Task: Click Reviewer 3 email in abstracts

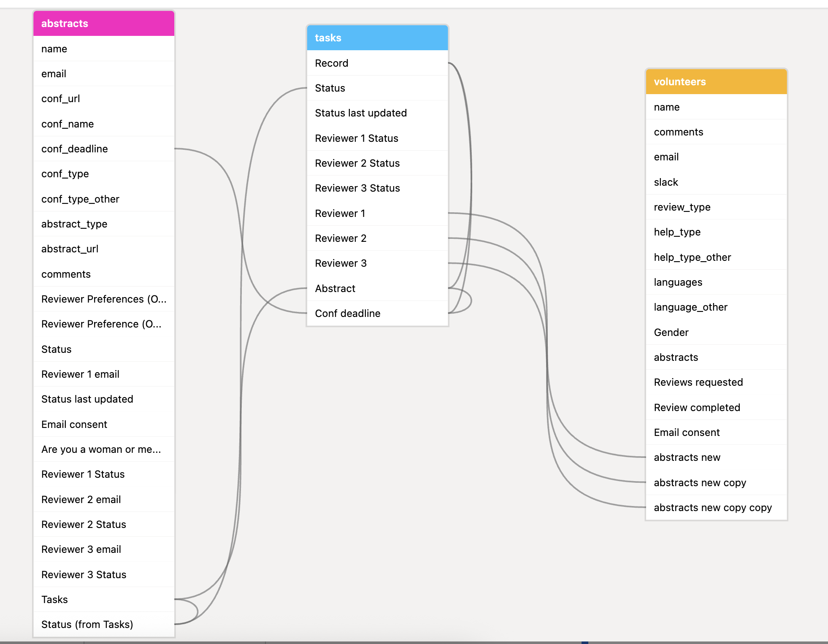Action: click(x=104, y=549)
